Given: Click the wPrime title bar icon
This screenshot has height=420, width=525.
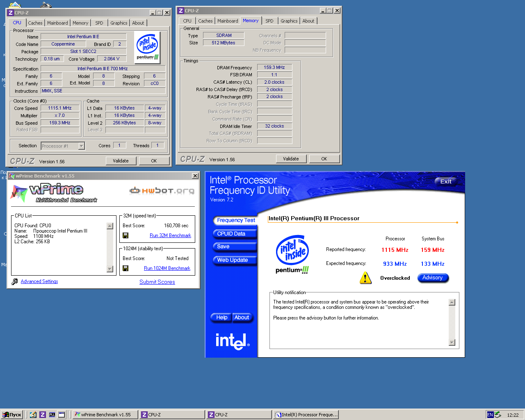Looking at the screenshot, I should pyautogui.click(x=12, y=176).
